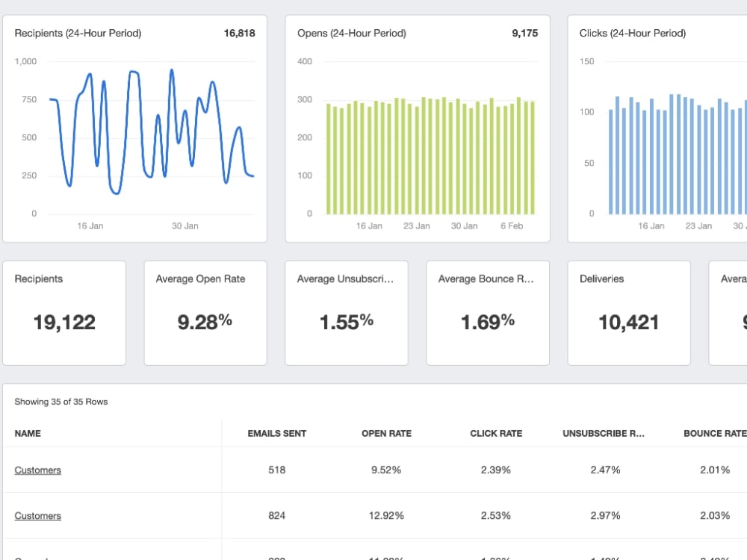The width and height of the screenshot is (747, 560).
Task: Sort table by NAME column header
Action: pyautogui.click(x=28, y=433)
